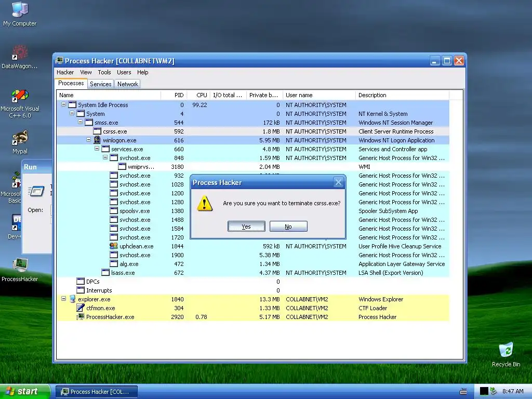Sort by the PID column header

tap(174, 95)
